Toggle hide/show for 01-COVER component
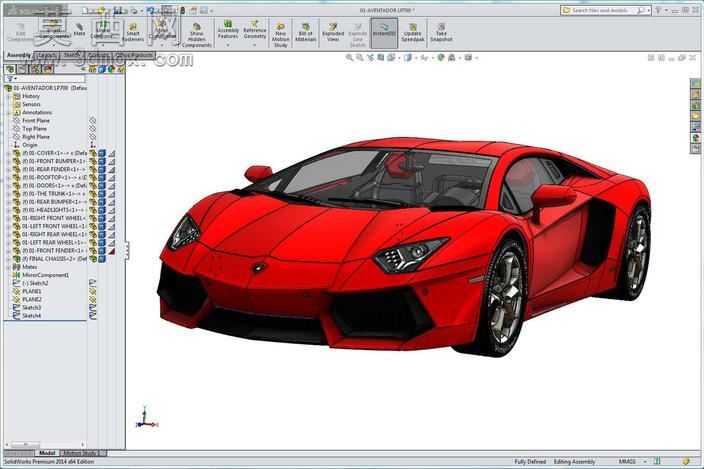 coord(93,153)
